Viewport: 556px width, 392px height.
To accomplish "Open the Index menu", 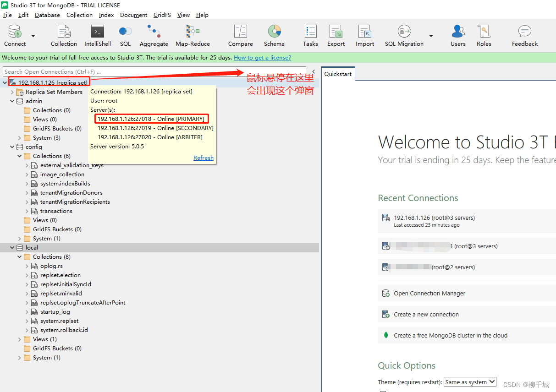I will pyautogui.click(x=106, y=15).
